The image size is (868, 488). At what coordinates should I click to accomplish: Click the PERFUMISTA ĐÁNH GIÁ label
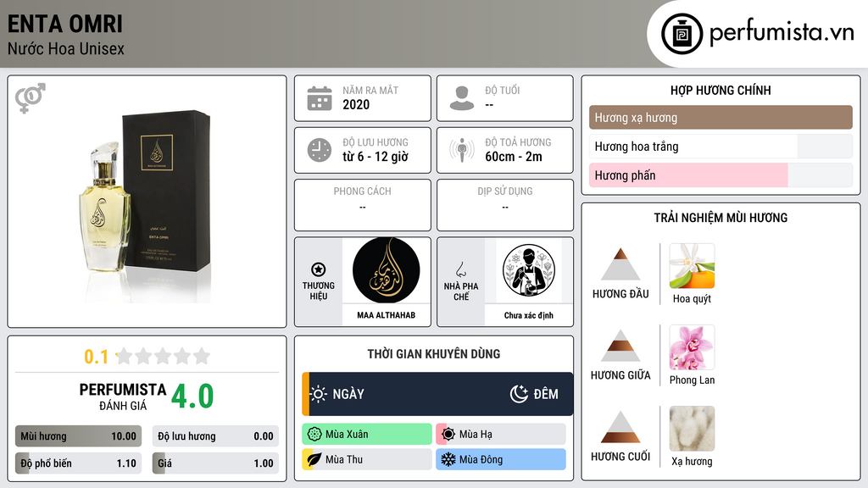pos(123,396)
